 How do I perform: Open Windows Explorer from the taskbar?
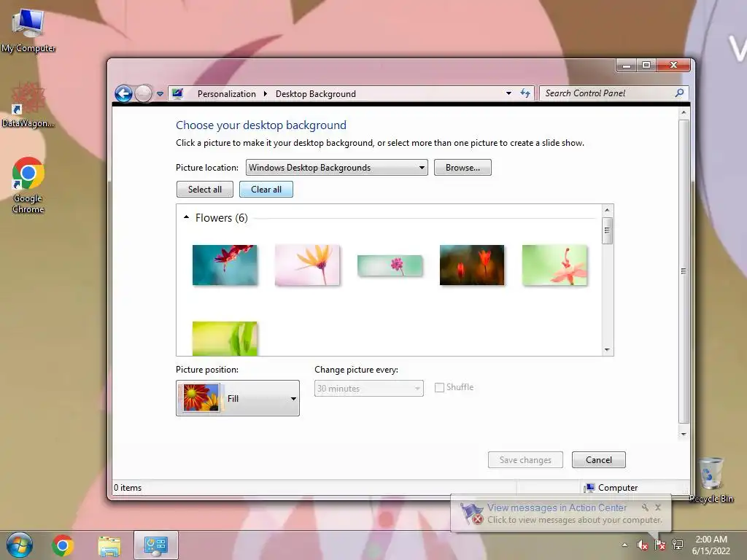pos(109,545)
